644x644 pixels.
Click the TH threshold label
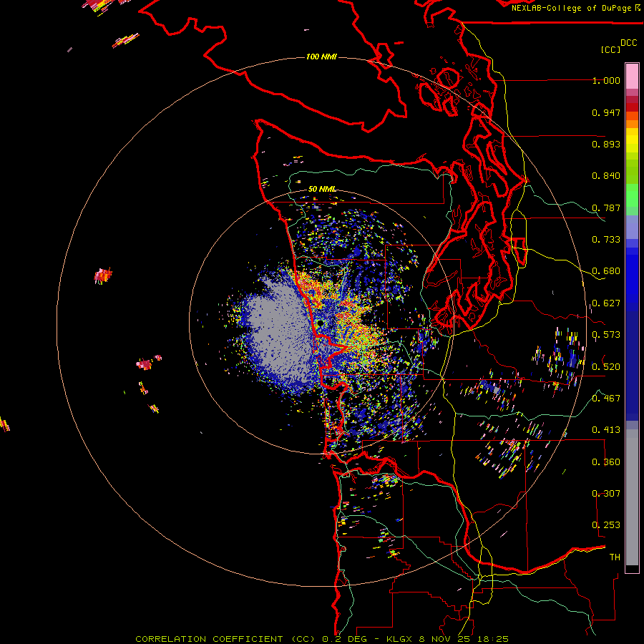coord(615,557)
